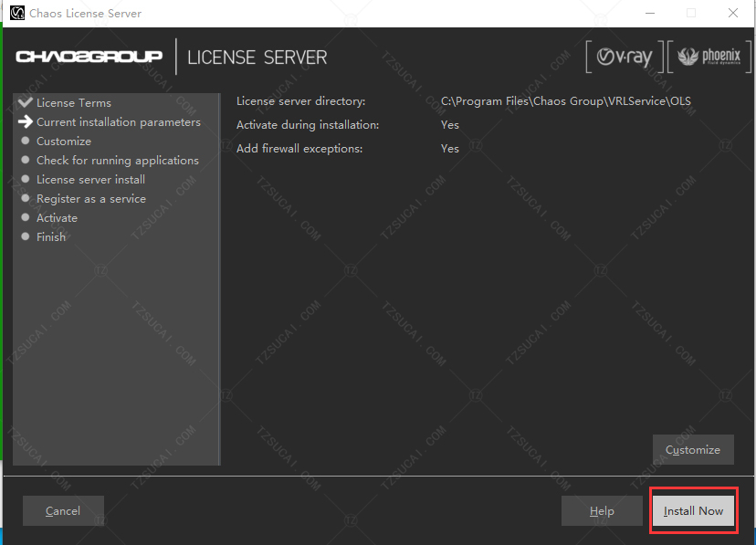Click the Activate during installation label

click(308, 125)
